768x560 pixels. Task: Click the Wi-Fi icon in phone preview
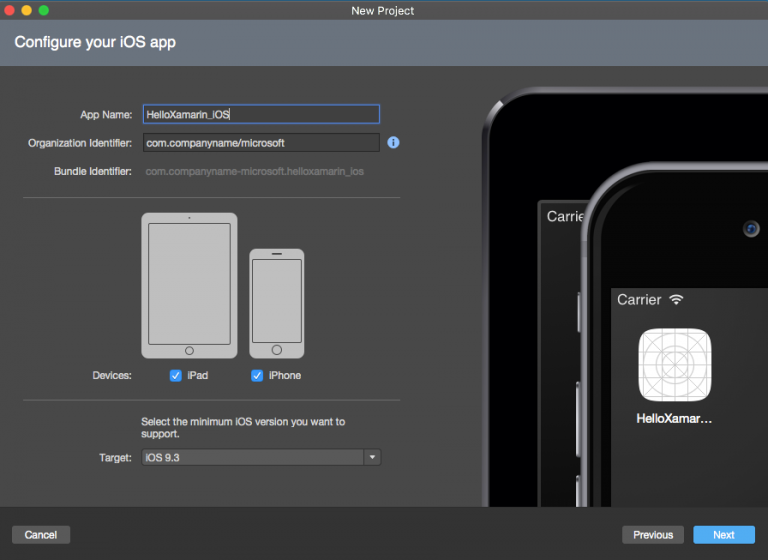[x=676, y=299]
